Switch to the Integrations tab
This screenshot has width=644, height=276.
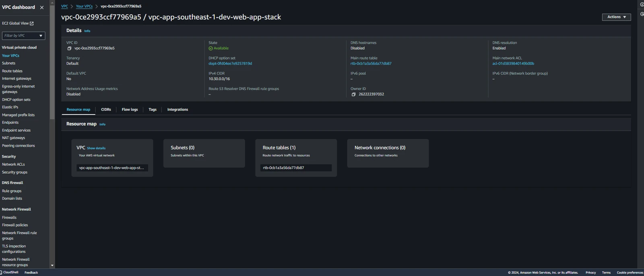(178, 110)
